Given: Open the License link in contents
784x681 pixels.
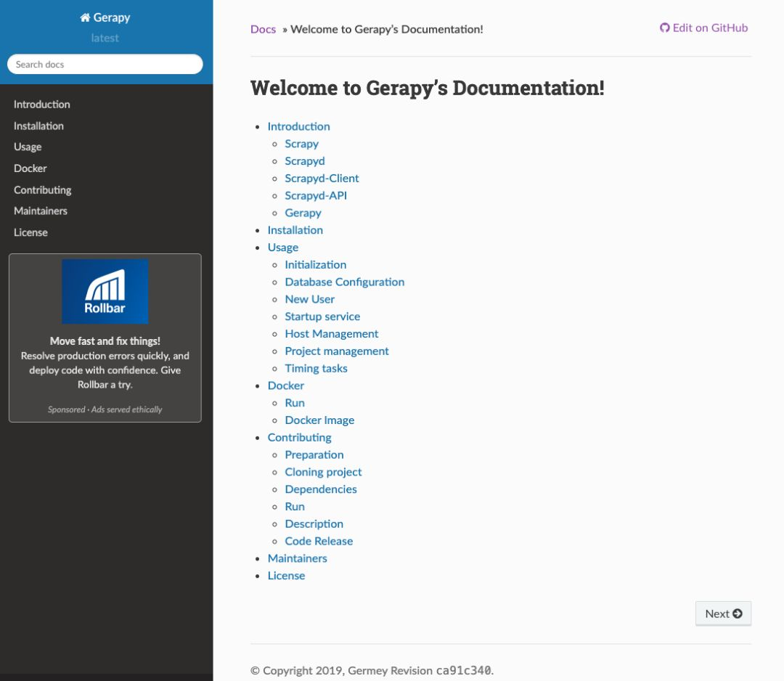Looking at the screenshot, I should click(x=286, y=576).
